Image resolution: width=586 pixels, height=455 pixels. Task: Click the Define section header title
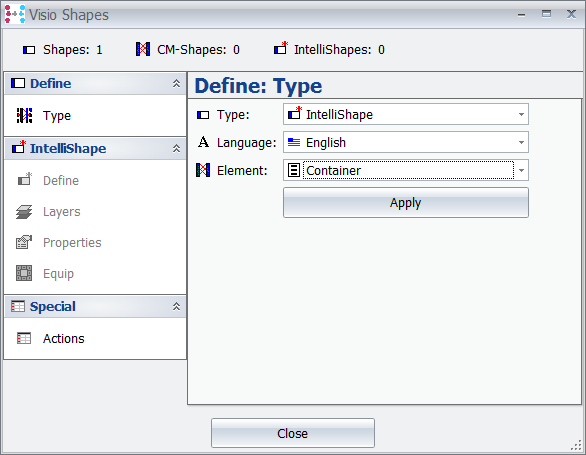[50, 83]
